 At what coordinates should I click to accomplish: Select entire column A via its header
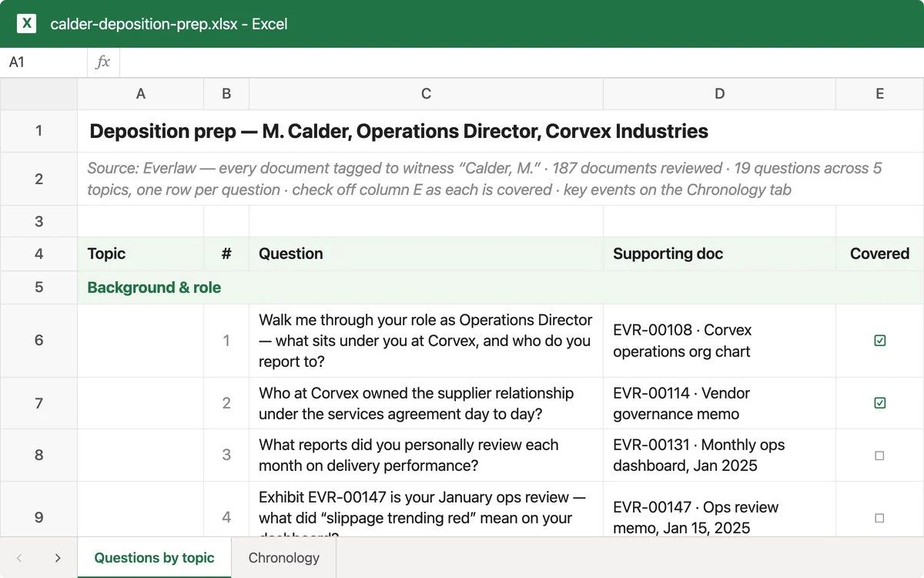point(140,94)
